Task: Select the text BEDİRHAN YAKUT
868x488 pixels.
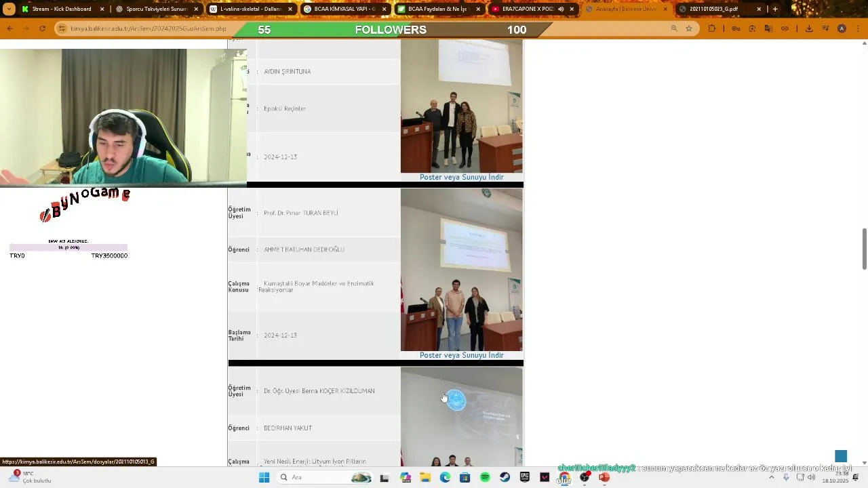Action: click(x=288, y=428)
